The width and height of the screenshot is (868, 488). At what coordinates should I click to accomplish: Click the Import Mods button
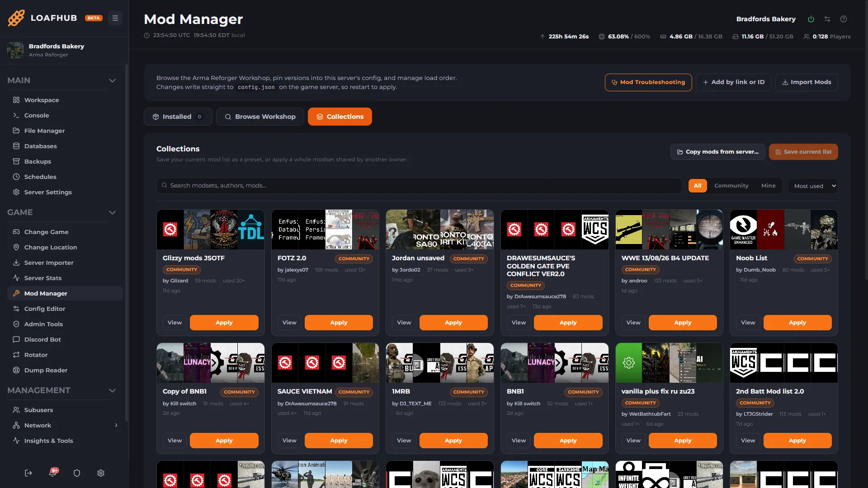(x=807, y=82)
